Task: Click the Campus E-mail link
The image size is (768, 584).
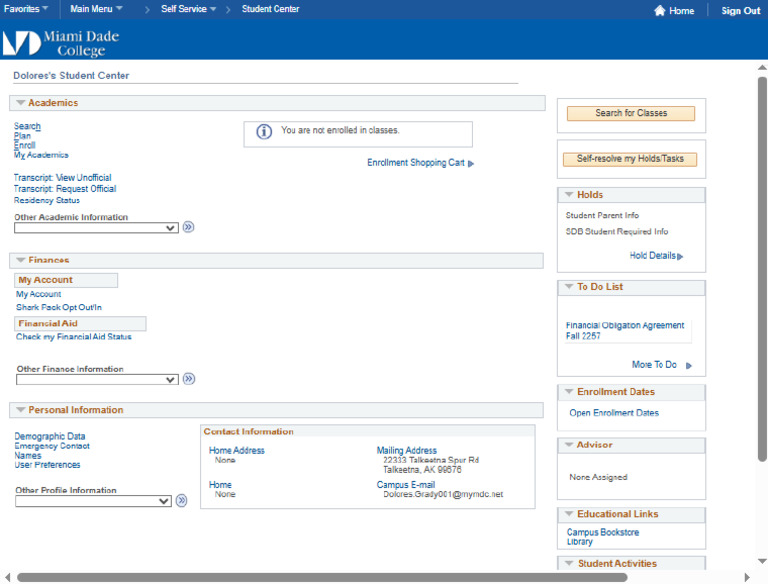Action: click(x=406, y=485)
